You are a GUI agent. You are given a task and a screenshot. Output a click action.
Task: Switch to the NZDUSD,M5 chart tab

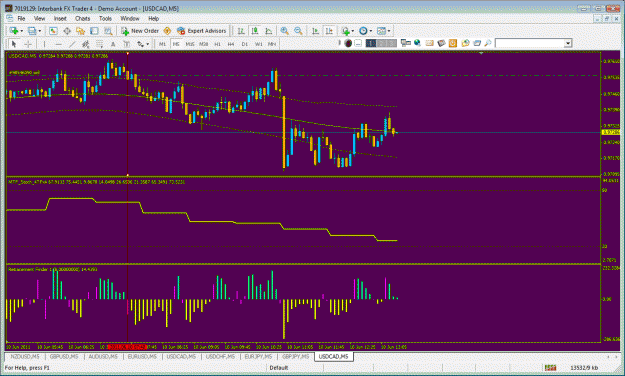click(x=25, y=356)
